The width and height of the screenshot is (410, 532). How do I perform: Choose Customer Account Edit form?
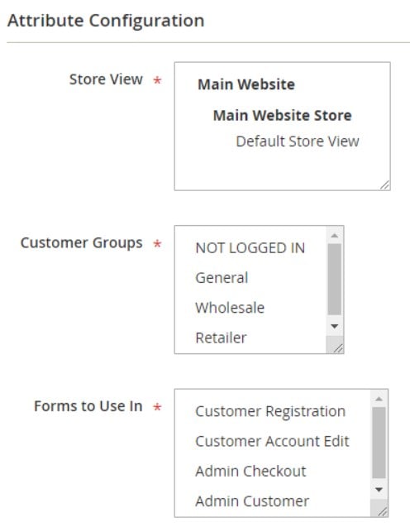[272, 441]
